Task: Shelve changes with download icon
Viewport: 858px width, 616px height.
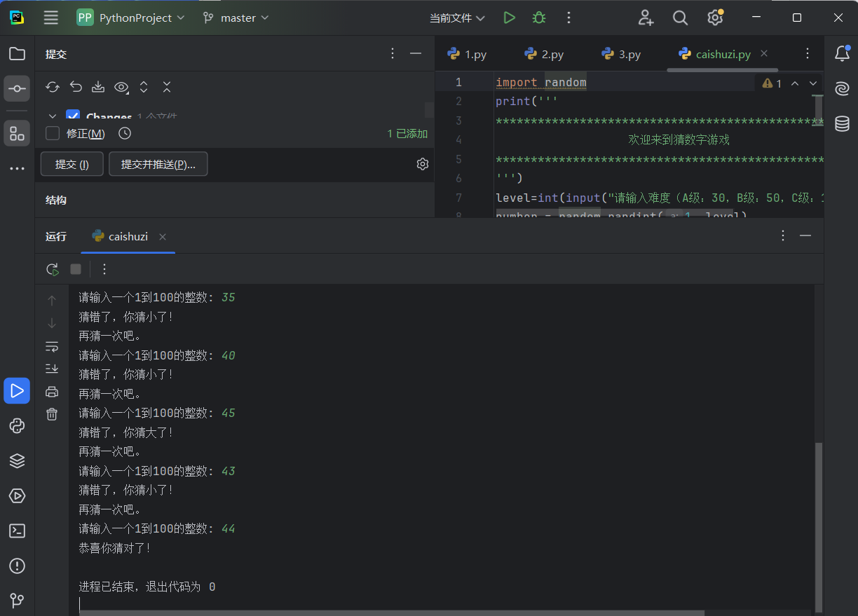Action: (98, 87)
